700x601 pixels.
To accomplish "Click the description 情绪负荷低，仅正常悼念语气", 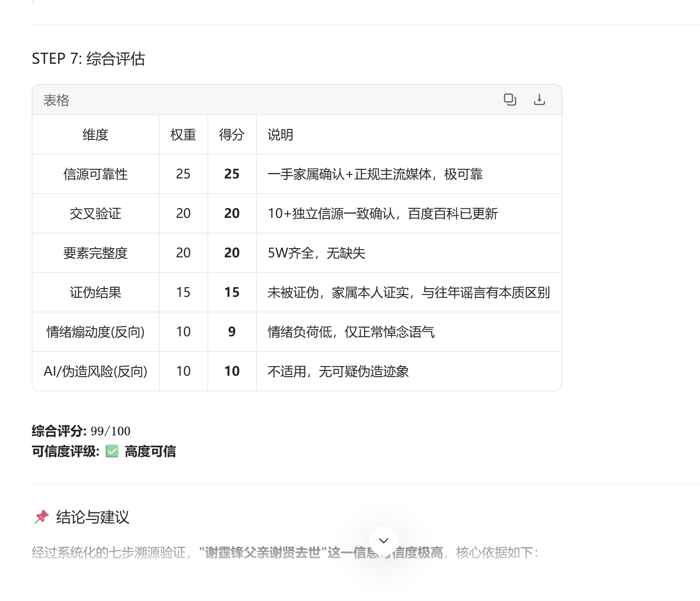I will [x=351, y=332].
